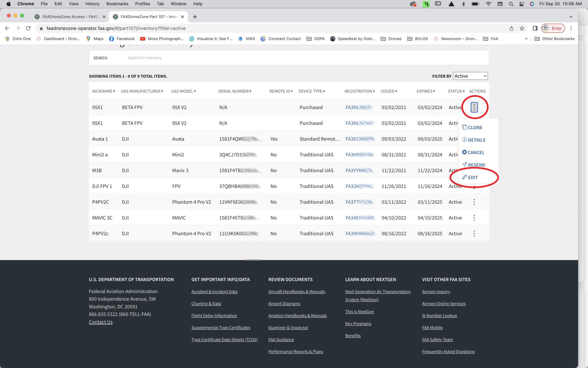Click the Contact Us footer link
Screen dimensions: 588x368
tap(100, 322)
